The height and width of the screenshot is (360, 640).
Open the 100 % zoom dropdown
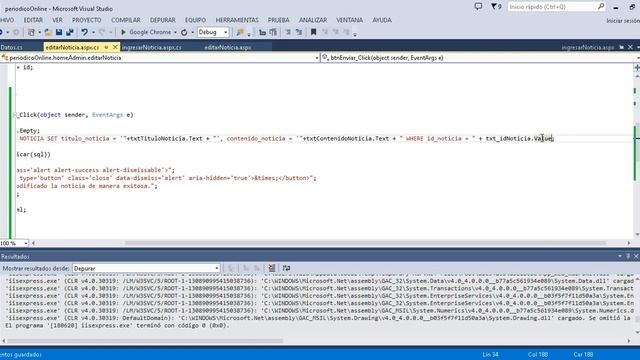pos(26,243)
